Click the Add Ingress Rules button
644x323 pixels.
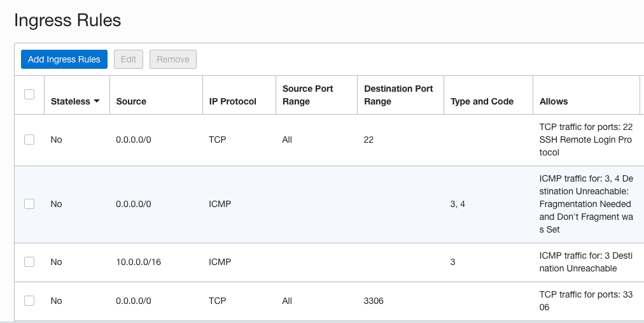(64, 59)
